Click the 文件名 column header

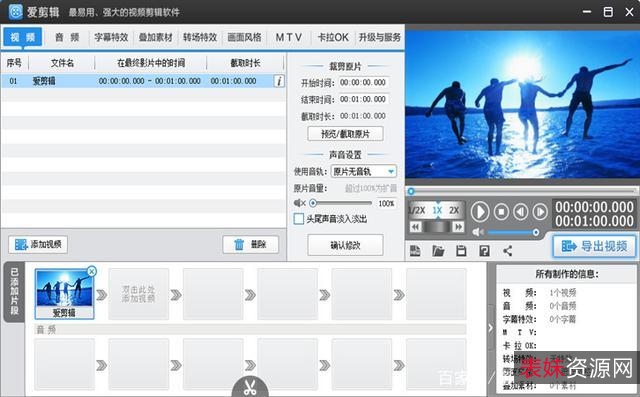click(62, 63)
